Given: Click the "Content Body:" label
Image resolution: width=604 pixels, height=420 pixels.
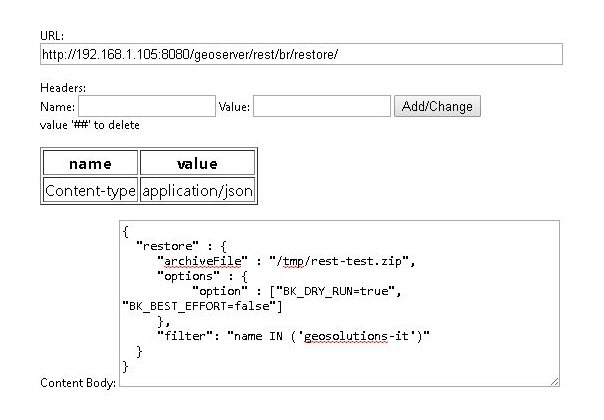Looking at the screenshot, I should point(77,382).
